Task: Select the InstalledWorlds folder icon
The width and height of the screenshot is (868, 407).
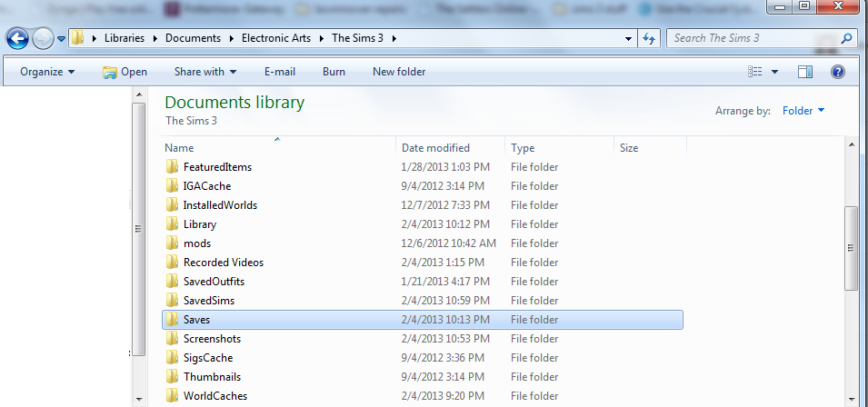Action: [x=172, y=204]
